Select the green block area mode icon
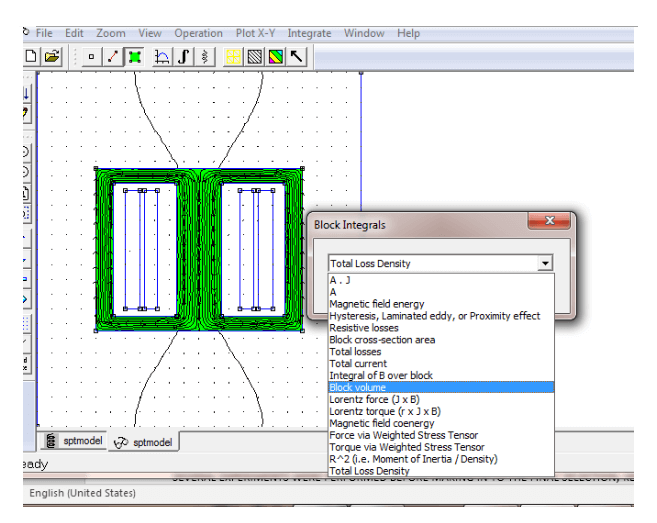 click(135, 57)
